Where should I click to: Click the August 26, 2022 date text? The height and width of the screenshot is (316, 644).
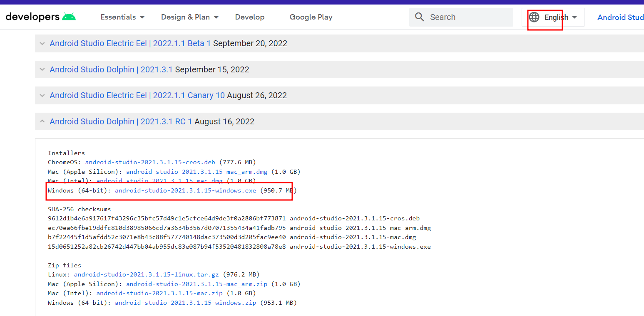pos(257,95)
